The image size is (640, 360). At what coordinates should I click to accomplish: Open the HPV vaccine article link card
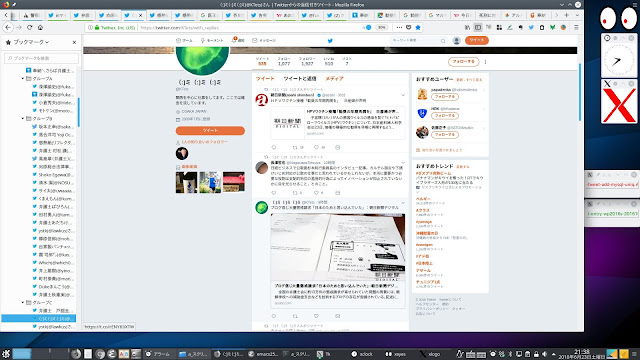click(x=338, y=123)
